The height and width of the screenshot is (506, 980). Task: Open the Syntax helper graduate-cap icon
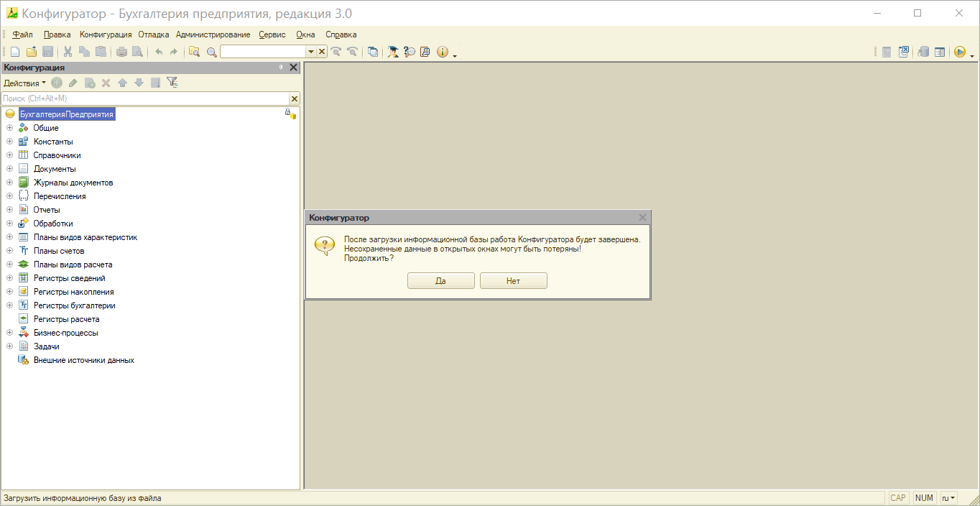[x=393, y=52]
